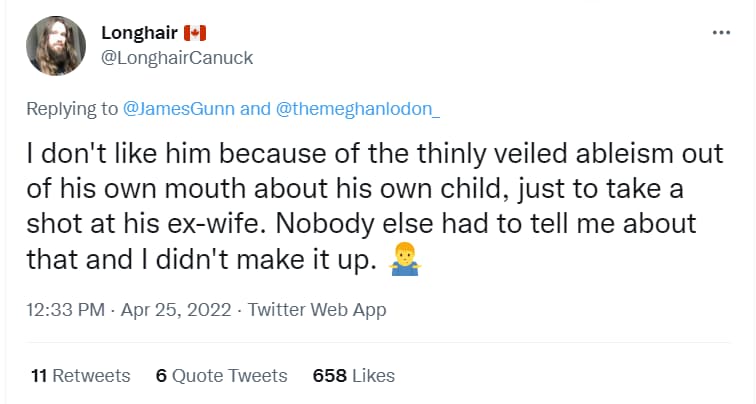The image size is (756, 404).
Task: Click Longhair's profile avatar photo
Action: click(x=56, y=46)
